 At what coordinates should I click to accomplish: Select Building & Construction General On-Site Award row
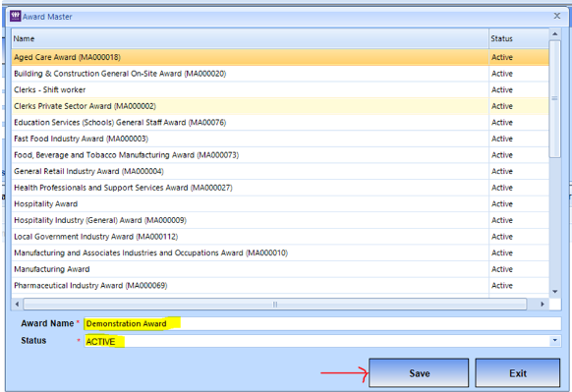(x=280, y=74)
